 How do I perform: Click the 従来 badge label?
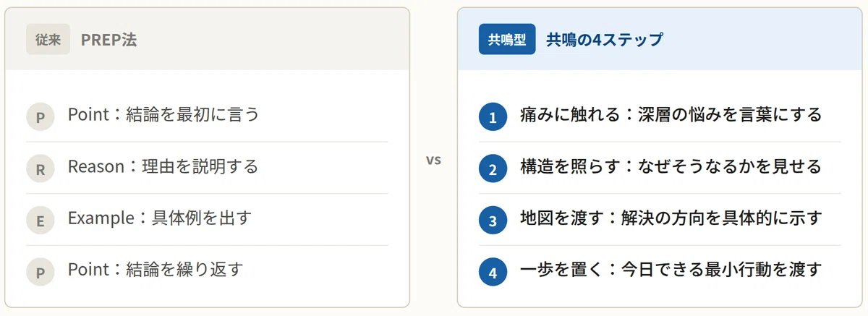(x=48, y=40)
